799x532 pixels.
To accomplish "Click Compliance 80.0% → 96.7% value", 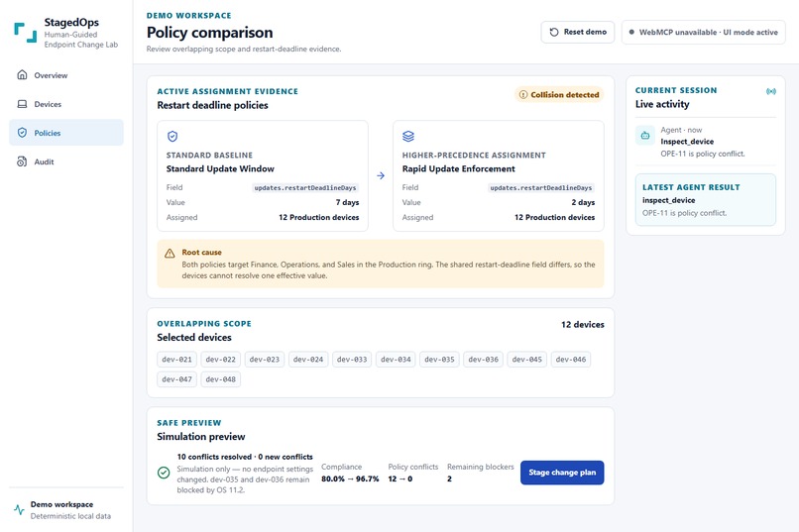I will pyautogui.click(x=350, y=479).
